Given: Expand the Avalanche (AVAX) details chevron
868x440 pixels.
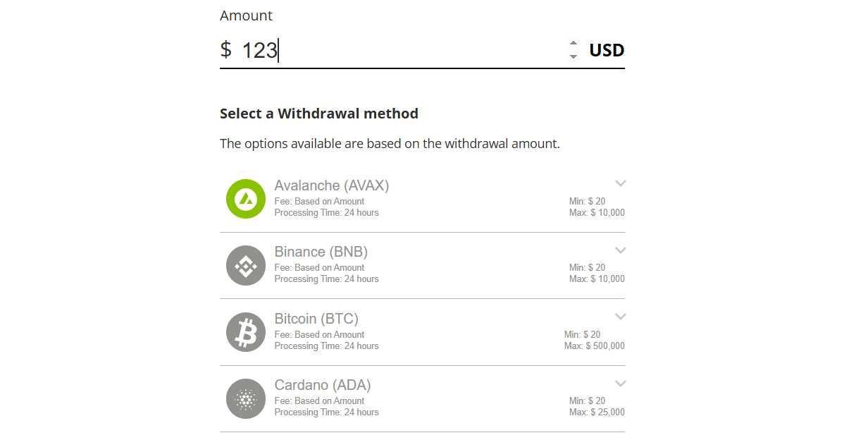Looking at the screenshot, I should (x=621, y=183).
